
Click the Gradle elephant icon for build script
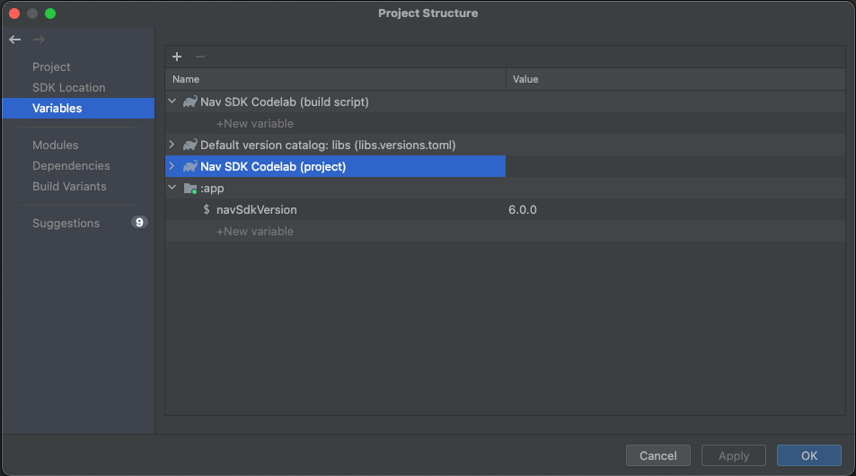[x=189, y=102]
